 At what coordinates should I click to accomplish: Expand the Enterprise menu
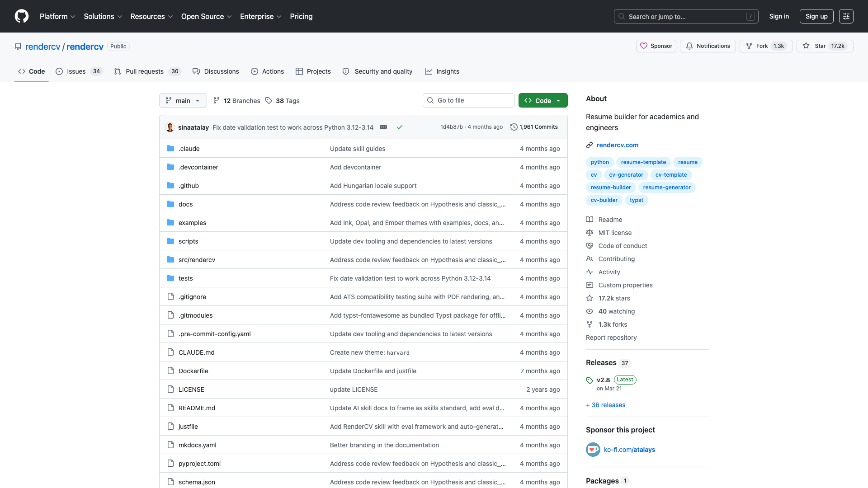pyautogui.click(x=260, y=16)
